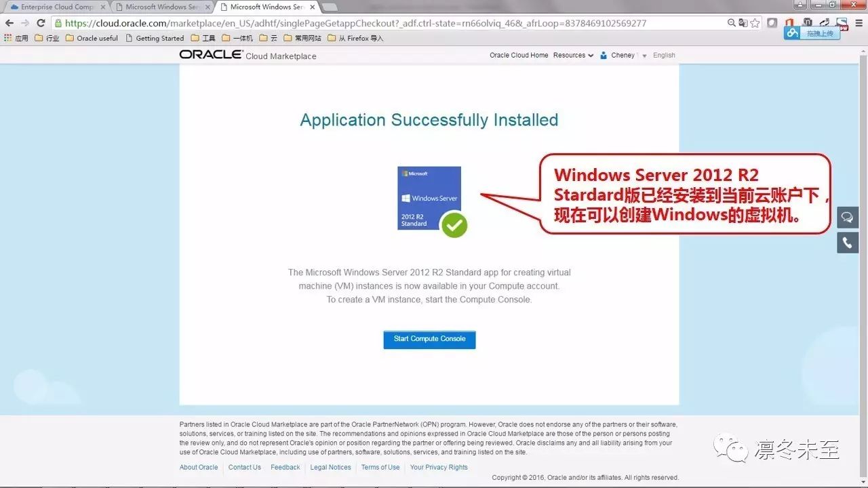
Task: Open the Contact Us footer link
Action: pyautogui.click(x=245, y=468)
